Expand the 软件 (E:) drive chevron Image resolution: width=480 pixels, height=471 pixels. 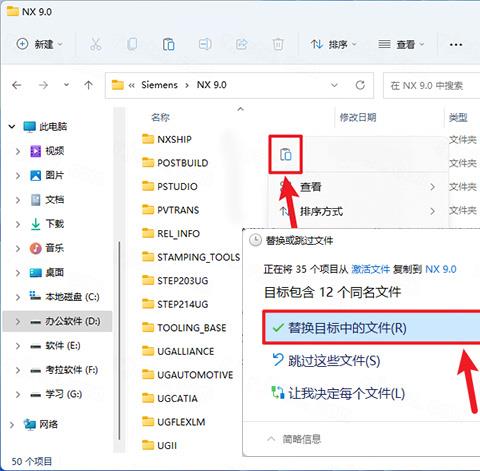[x=18, y=346]
